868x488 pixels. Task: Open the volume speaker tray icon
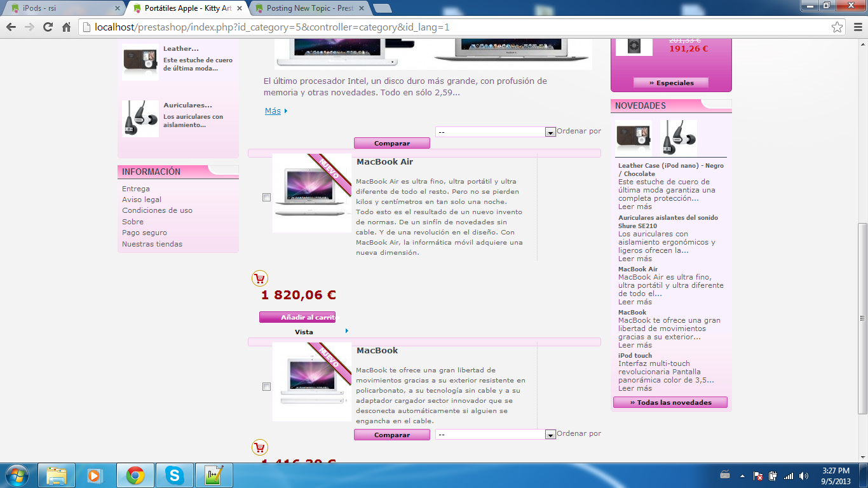804,475
